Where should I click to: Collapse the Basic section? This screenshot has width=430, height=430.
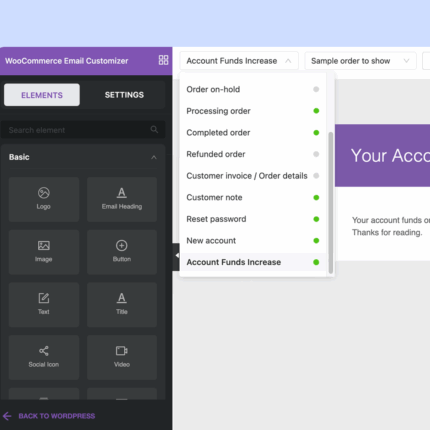click(x=154, y=157)
